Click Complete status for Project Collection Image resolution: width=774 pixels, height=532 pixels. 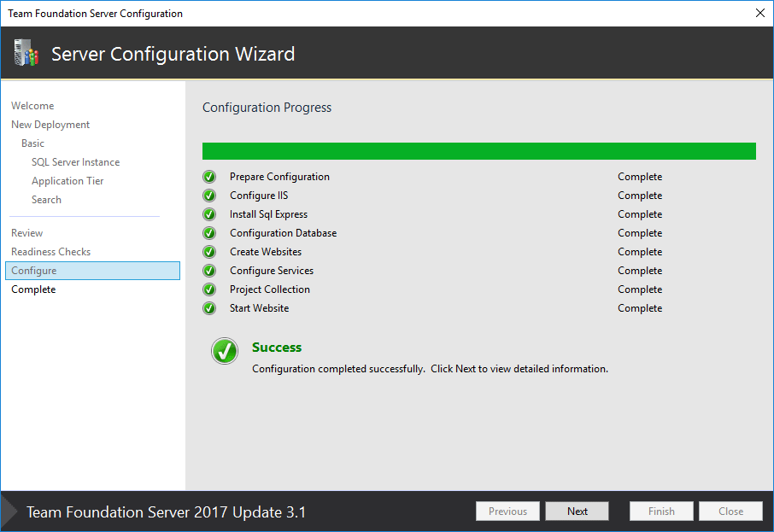click(640, 289)
